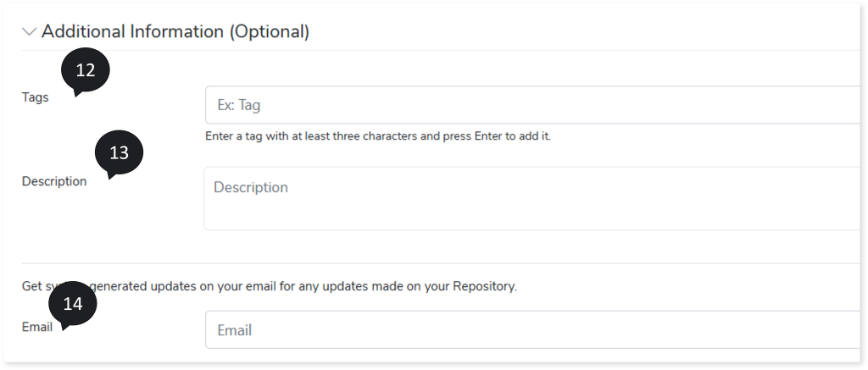The image size is (868, 370).
Task: Click the word 'Repository' in email notice
Action: pos(485,286)
